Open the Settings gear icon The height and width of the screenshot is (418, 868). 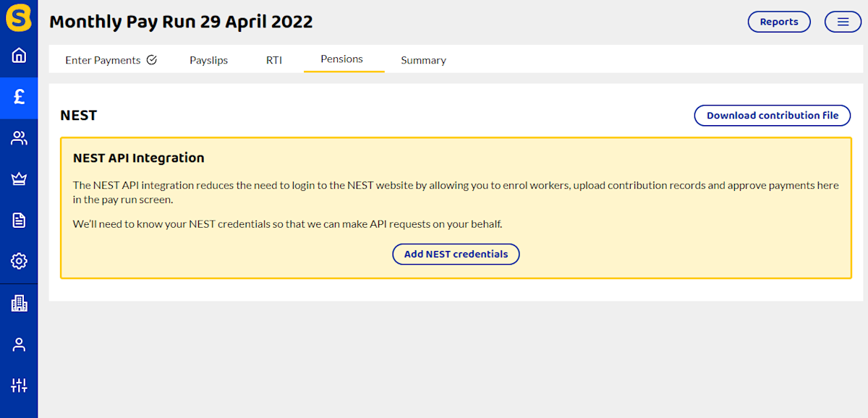[x=19, y=261]
